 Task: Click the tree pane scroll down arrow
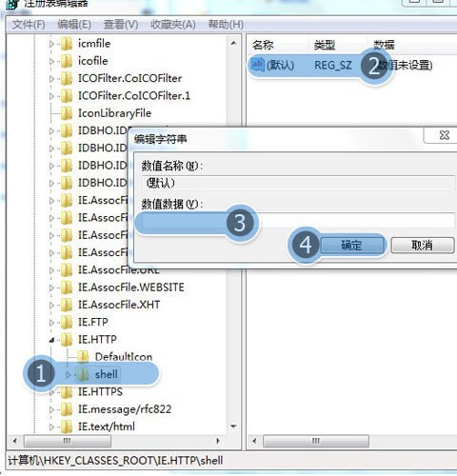[x=233, y=426]
